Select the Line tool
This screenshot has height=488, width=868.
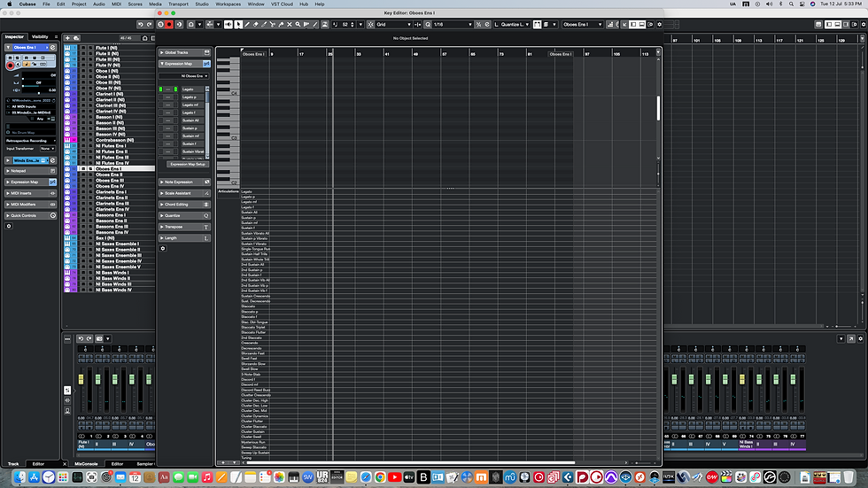pos(315,24)
